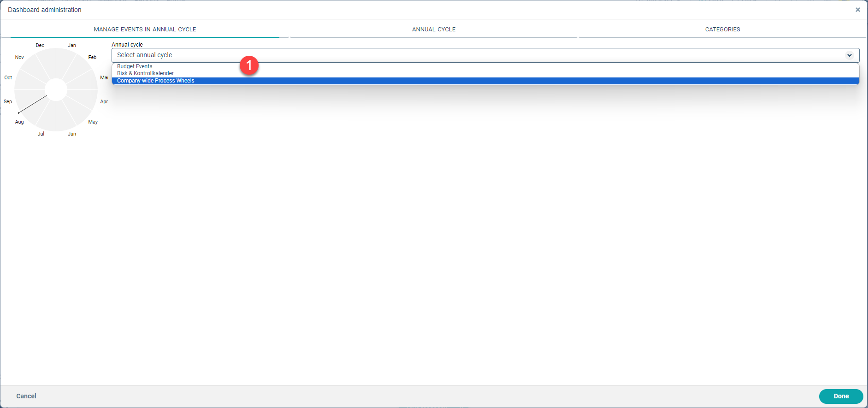Choose Budget Events from the list
Image resolution: width=868 pixels, height=408 pixels.
(x=135, y=66)
